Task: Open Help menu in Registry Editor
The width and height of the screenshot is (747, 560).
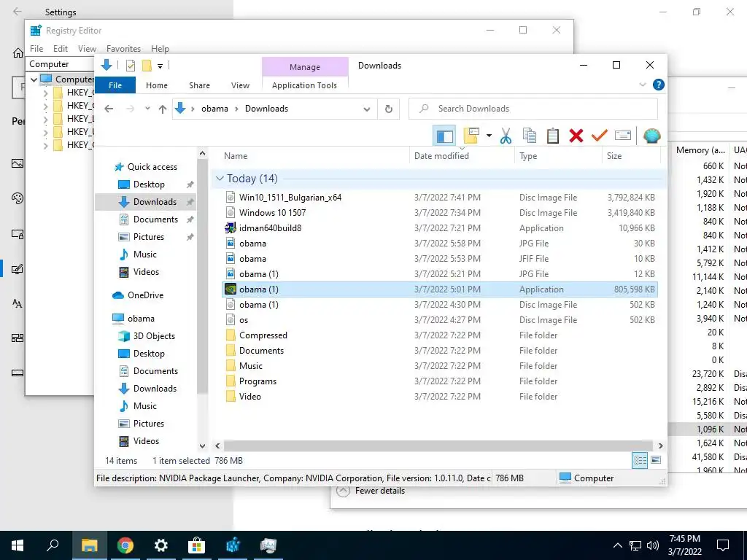Action: 160,49
